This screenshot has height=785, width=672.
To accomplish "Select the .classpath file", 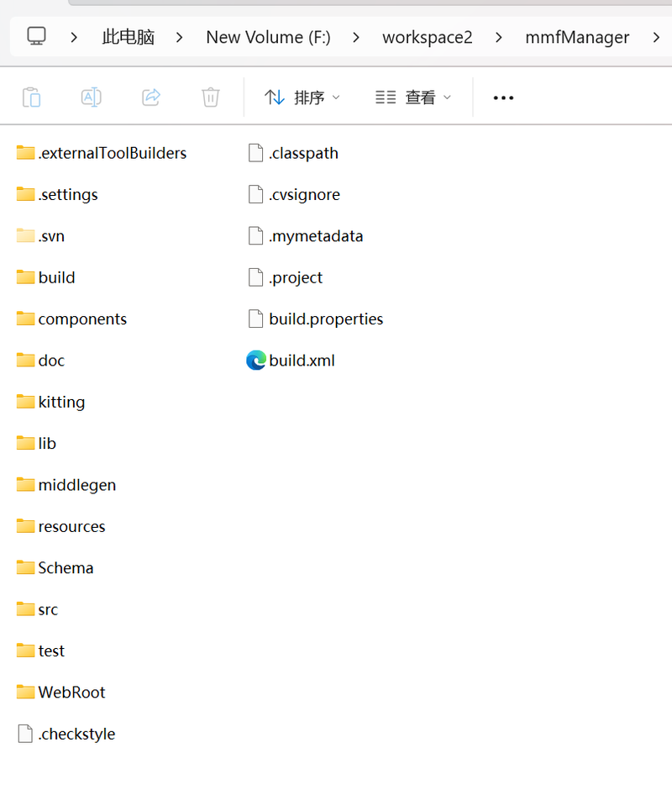I will pyautogui.click(x=293, y=153).
